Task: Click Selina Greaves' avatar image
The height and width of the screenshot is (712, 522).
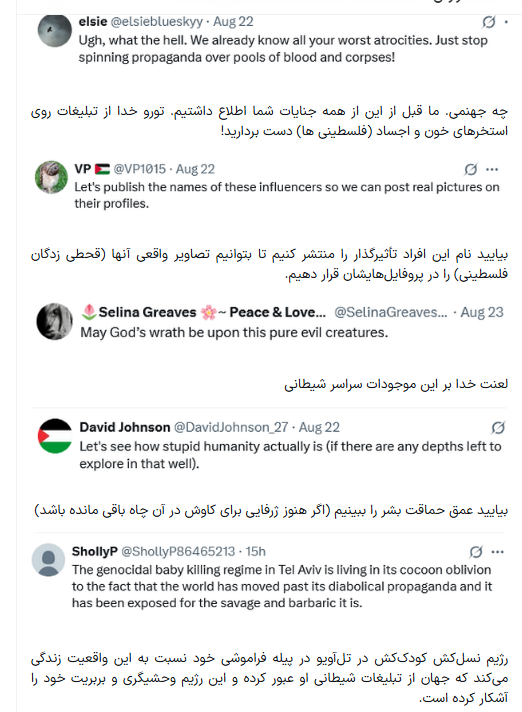Action: tap(54, 321)
